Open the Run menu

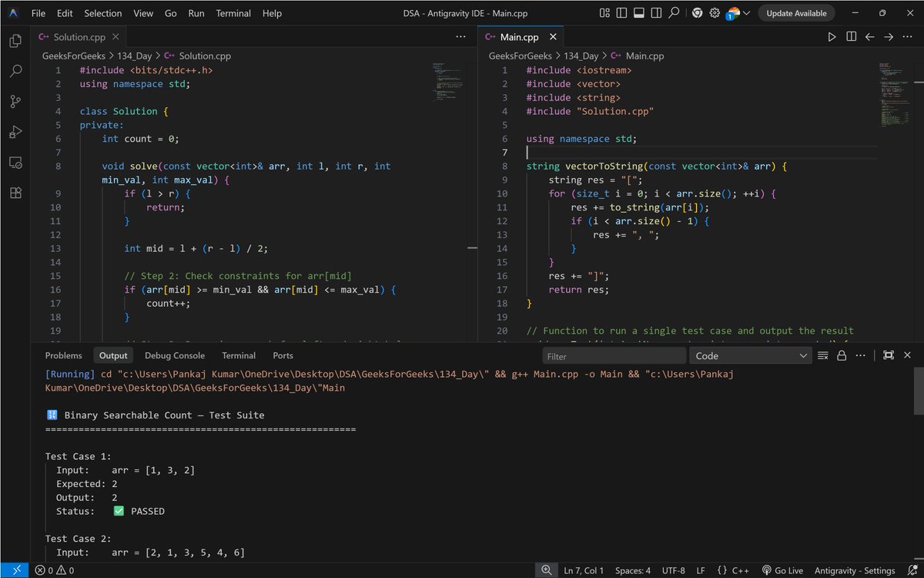tap(196, 13)
